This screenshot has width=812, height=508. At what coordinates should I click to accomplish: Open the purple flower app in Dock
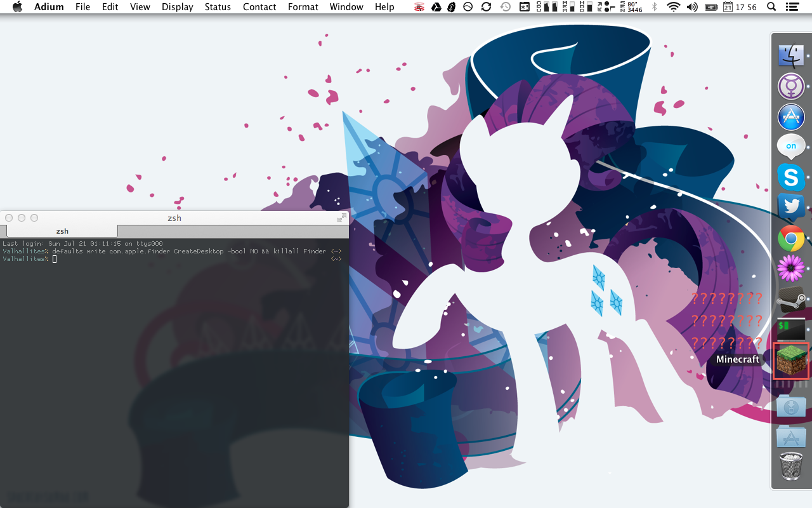[791, 269]
